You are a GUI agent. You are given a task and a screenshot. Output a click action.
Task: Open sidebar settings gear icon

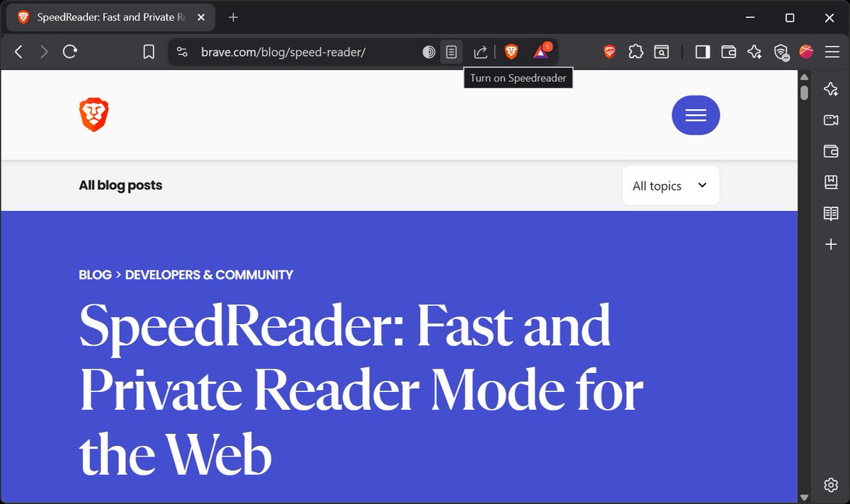tap(831, 485)
